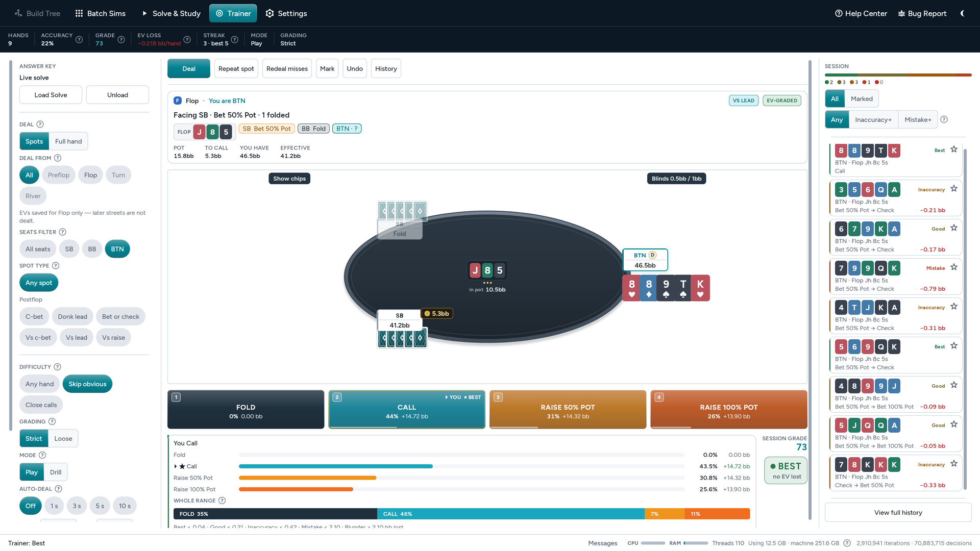Expand the Call row disclosure arrow
This screenshot has height=551, width=980.
tap(176, 466)
